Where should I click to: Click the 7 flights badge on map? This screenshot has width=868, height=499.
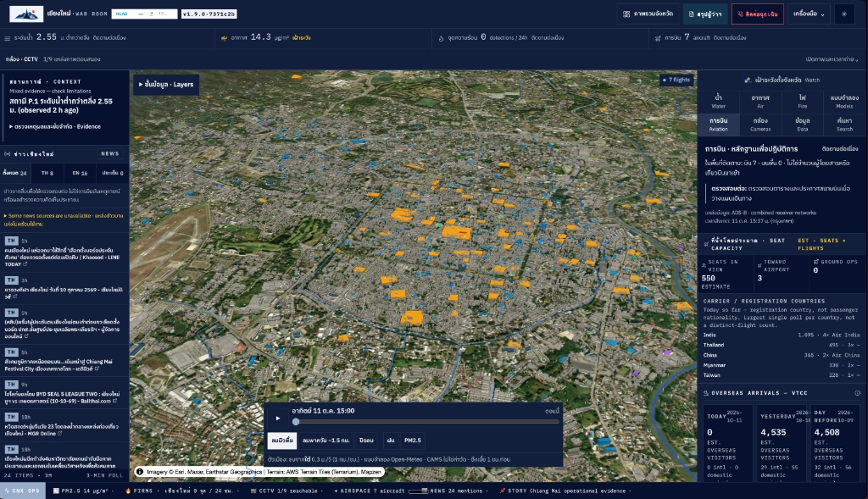(676, 80)
